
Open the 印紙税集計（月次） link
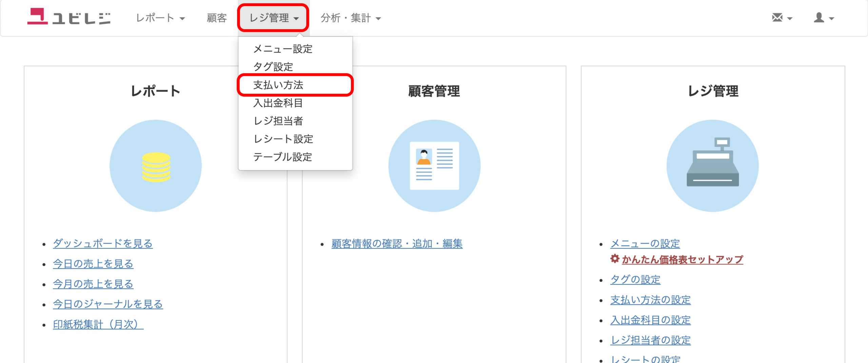pyautogui.click(x=98, y=324)
